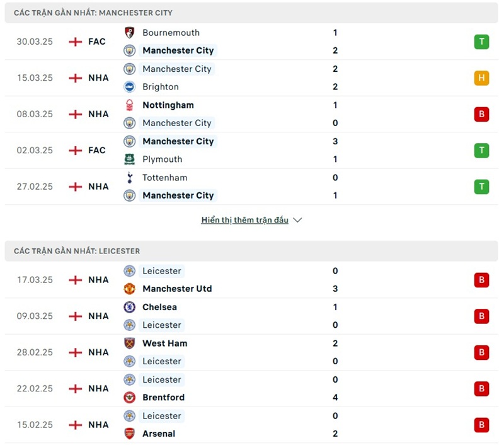Click the Brentford club crest icon
Screen dimensions: 504x445
pyautogui.click(x=130, y=398)
